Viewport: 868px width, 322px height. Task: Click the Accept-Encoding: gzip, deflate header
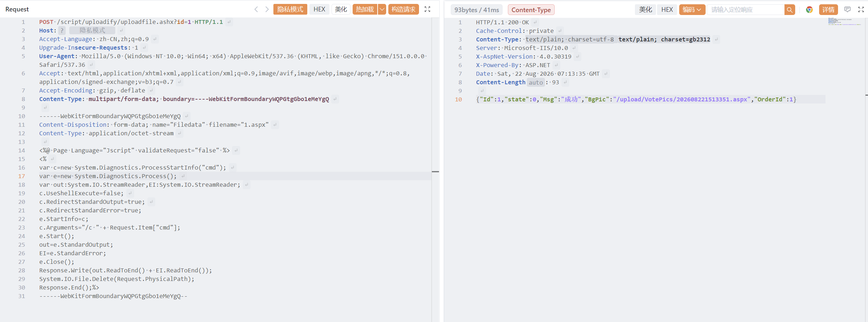coord(92,90)
